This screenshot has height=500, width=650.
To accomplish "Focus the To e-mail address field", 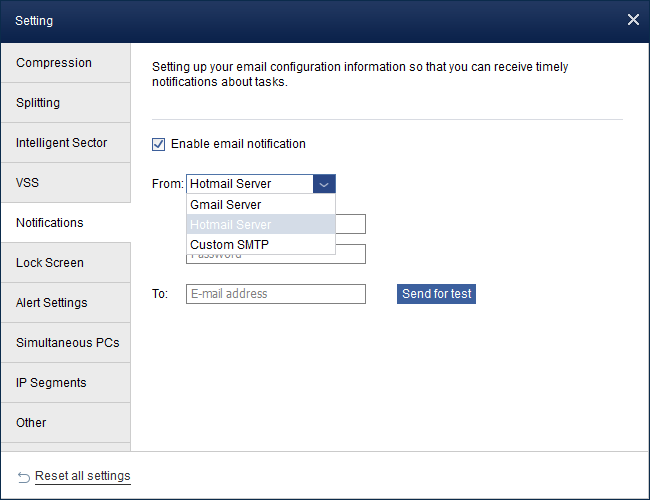I will click(x=276, y=294).
